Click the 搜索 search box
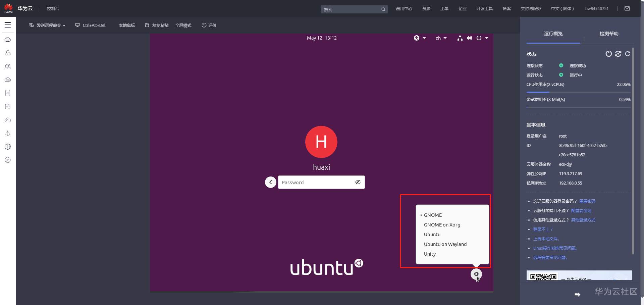Viewport: 644px width, 305px height. tap(354, 9)
